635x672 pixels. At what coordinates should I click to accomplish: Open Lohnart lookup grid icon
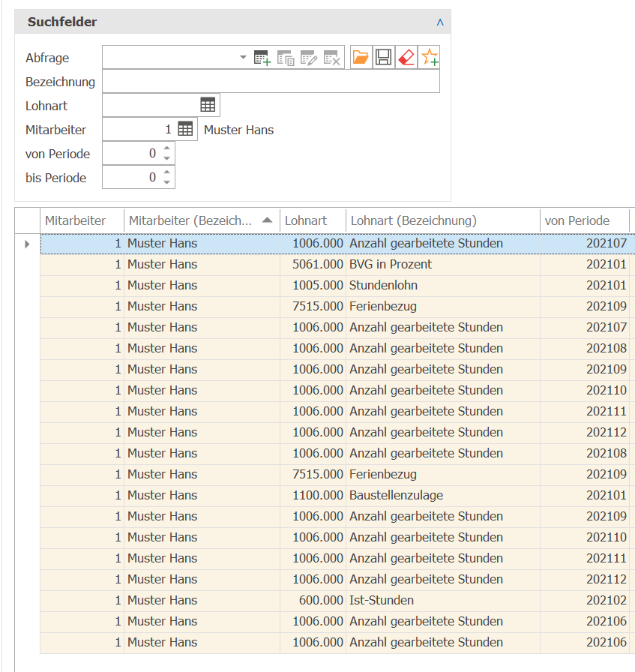point(208,105)
